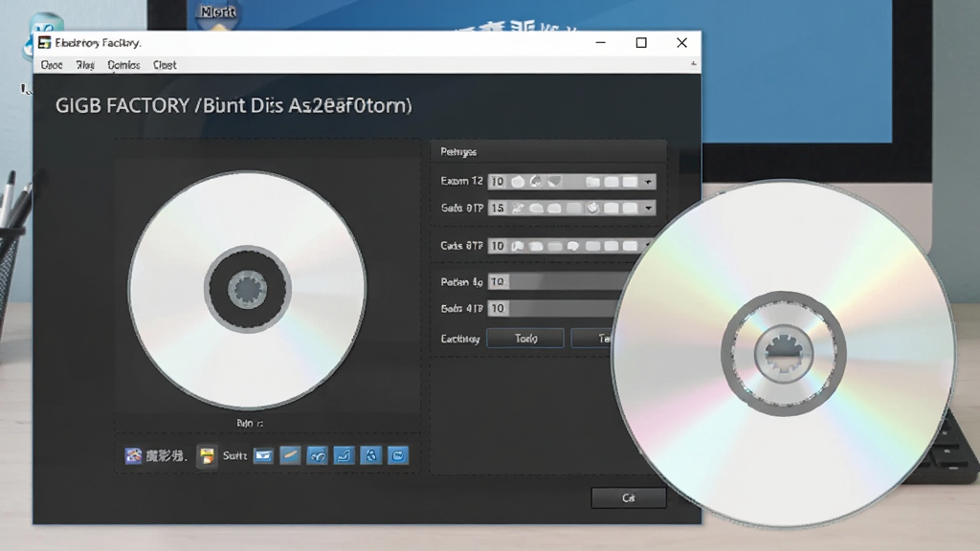Click the blue swirl curve icon in the toolbar
980x551 pixels.
pyautogui.click(x=318, y=455)
